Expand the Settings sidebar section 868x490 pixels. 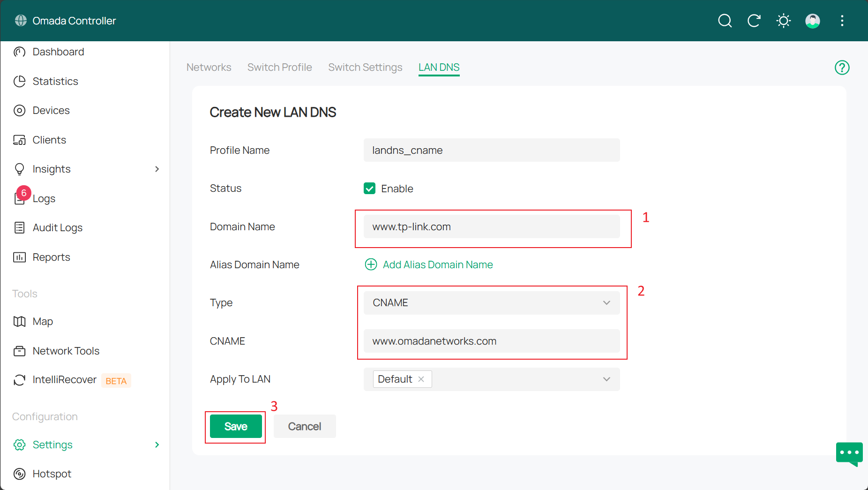coord(157,445)
